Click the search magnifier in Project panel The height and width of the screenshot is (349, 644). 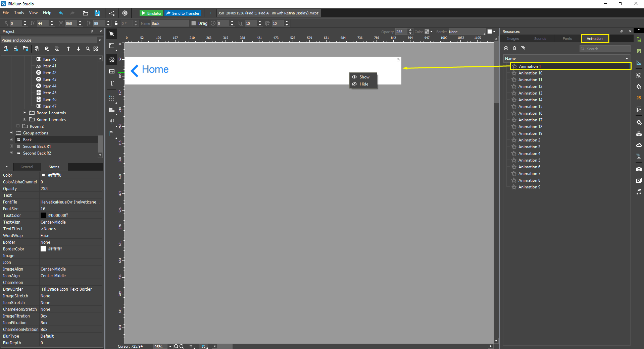pos(87,49)
